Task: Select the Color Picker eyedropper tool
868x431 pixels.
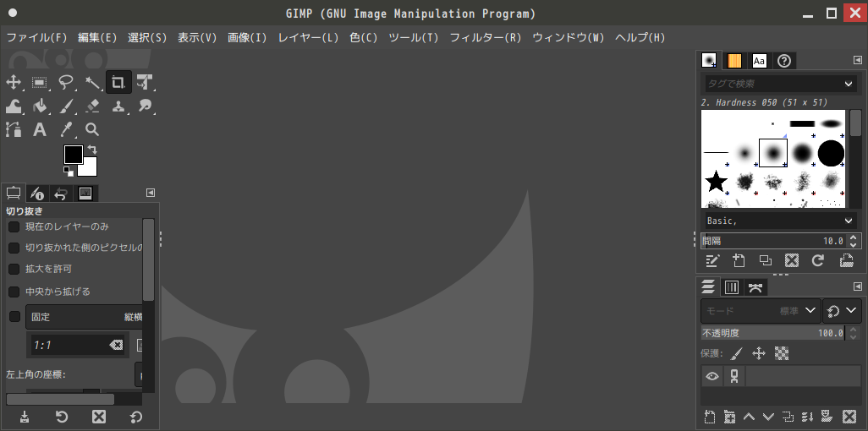Action: [x=66, y=129]
